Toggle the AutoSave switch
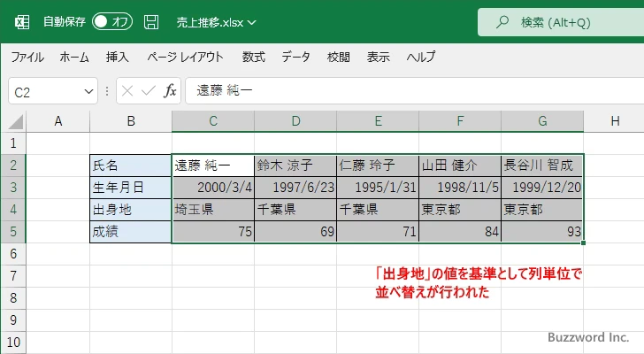This screenshot has width=644, height=354. pos(112,21)
